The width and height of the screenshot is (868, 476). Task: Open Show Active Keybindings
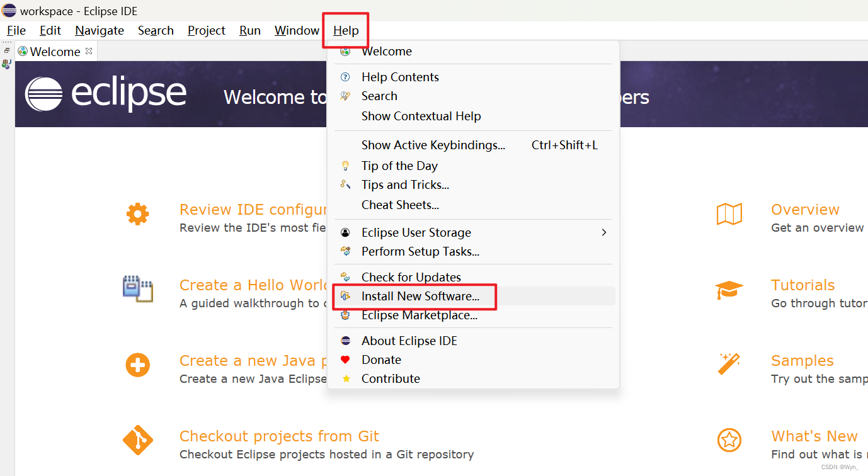[x=473, y=145]
